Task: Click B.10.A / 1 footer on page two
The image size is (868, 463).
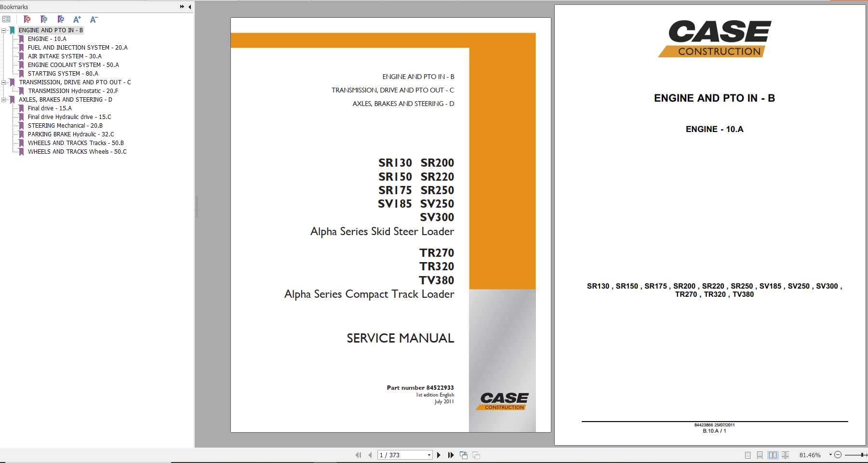Action: click(714, 431)
